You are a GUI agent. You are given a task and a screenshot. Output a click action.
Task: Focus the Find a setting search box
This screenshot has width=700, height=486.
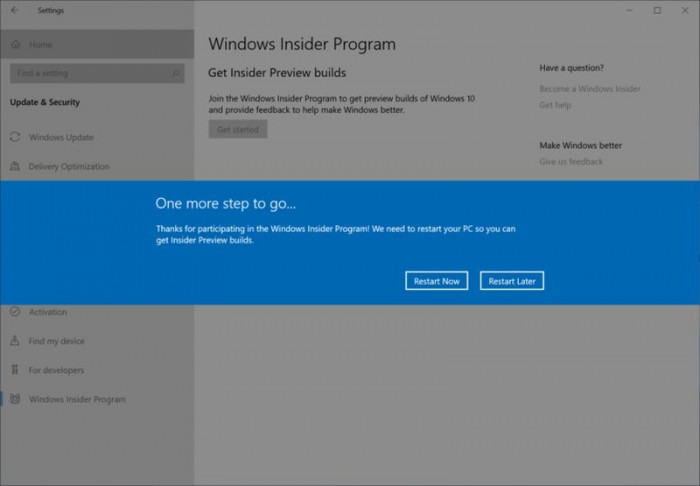97,73
